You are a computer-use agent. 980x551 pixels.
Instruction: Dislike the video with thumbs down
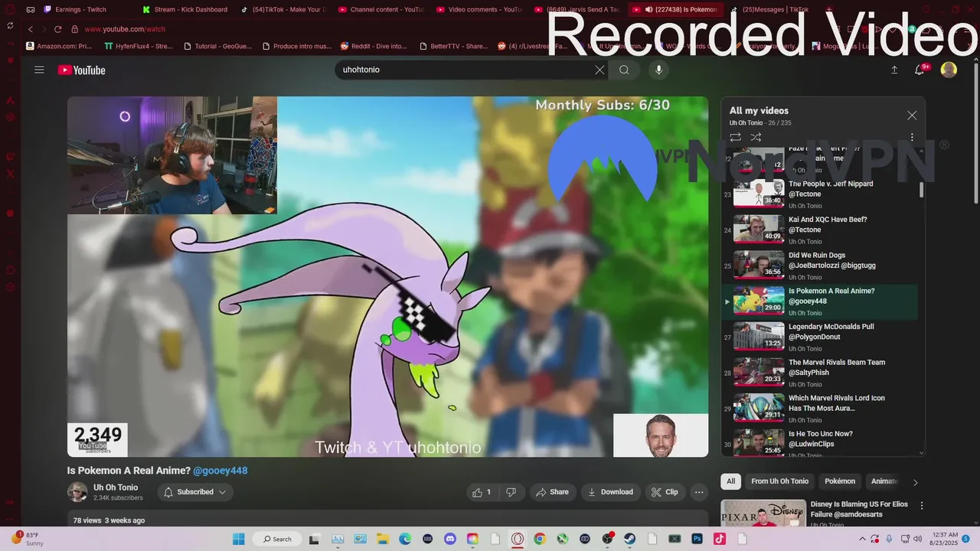511,492
